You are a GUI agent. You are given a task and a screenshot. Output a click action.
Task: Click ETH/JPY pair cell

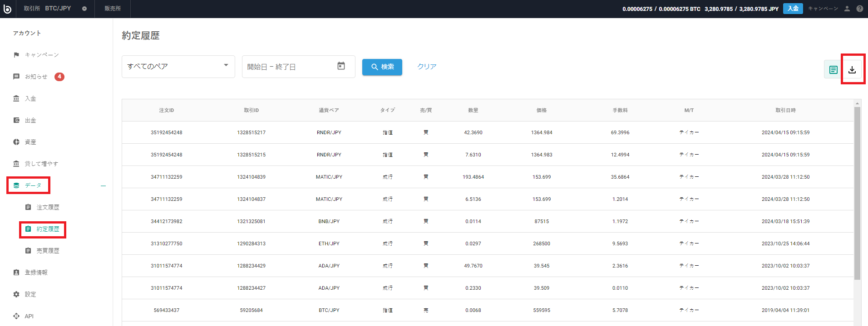click(329, 243)
